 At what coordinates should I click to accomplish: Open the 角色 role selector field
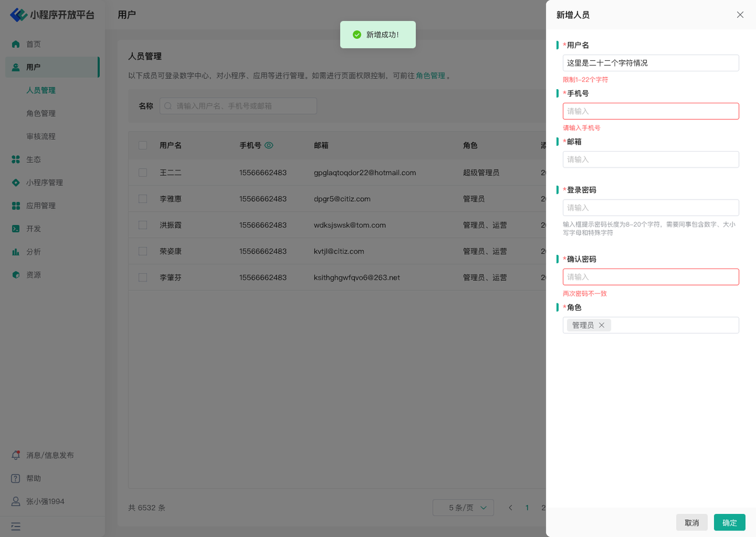(x=673, y=325)
